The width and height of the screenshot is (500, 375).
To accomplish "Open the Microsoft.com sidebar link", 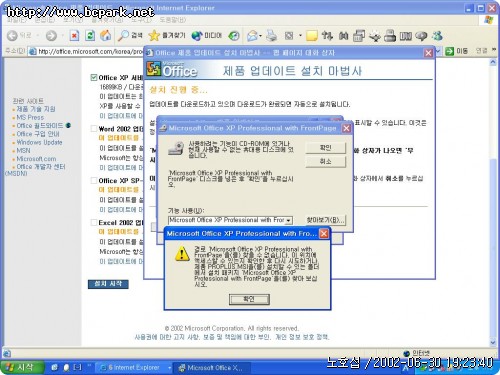I will [36, 159].
